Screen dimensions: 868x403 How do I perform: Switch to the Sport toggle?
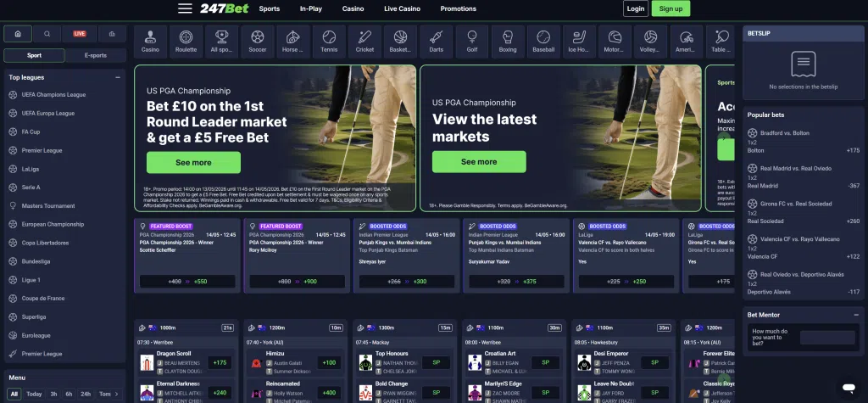[34, 55]
